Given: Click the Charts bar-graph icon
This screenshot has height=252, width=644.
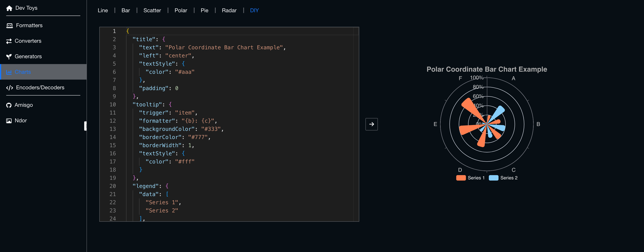Looking at the screenshot, I should [9, 72].
